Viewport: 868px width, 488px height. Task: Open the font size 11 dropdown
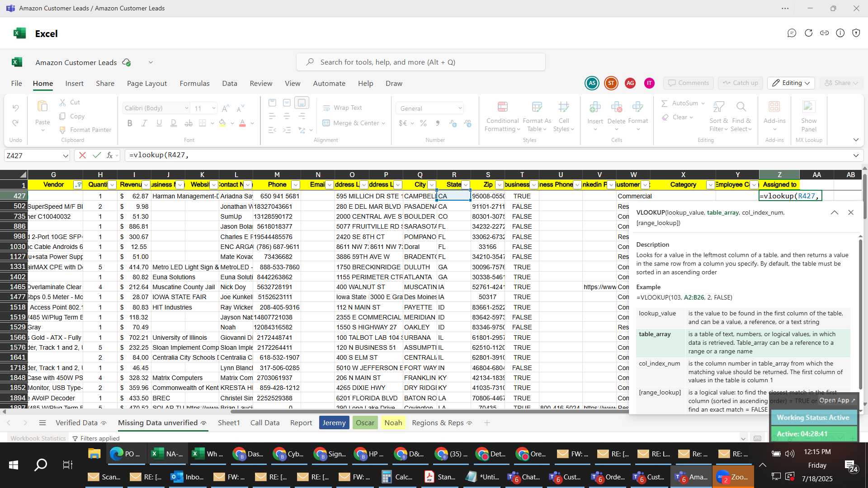[213, 108]
